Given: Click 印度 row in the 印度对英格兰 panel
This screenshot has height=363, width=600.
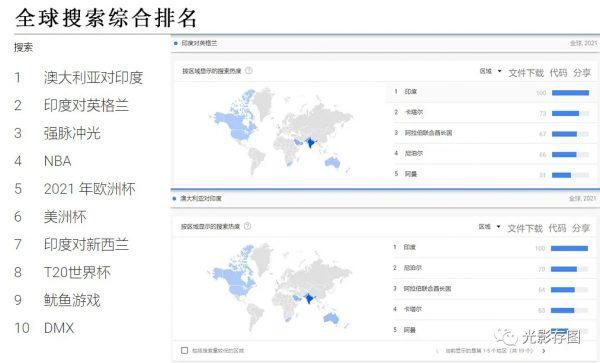Looking at the screenshot, I should click(492, 92).
